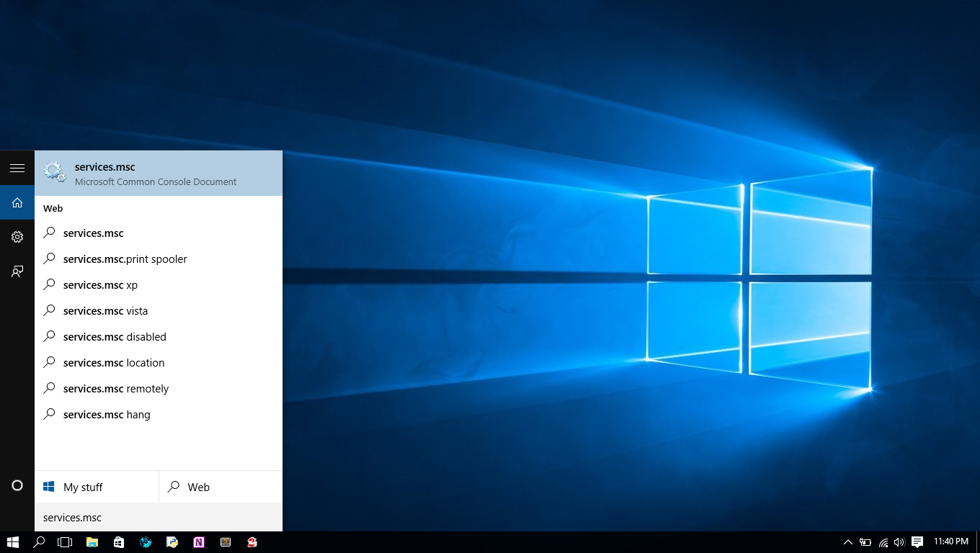This screenshot has width=980, height=553.
Task: Click the taskbar Search magnifier
Action: (39, 542)
